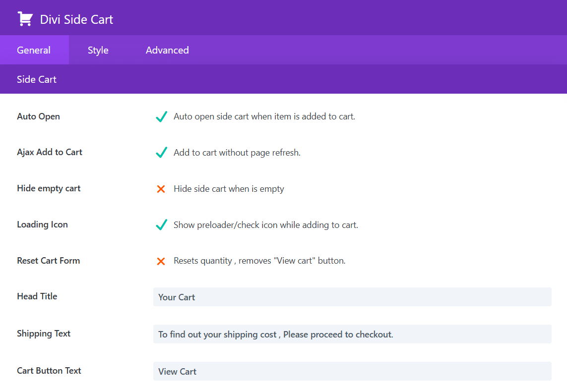Click the Head Title input field
567x392 pixels.
click(x=352, y=297)
